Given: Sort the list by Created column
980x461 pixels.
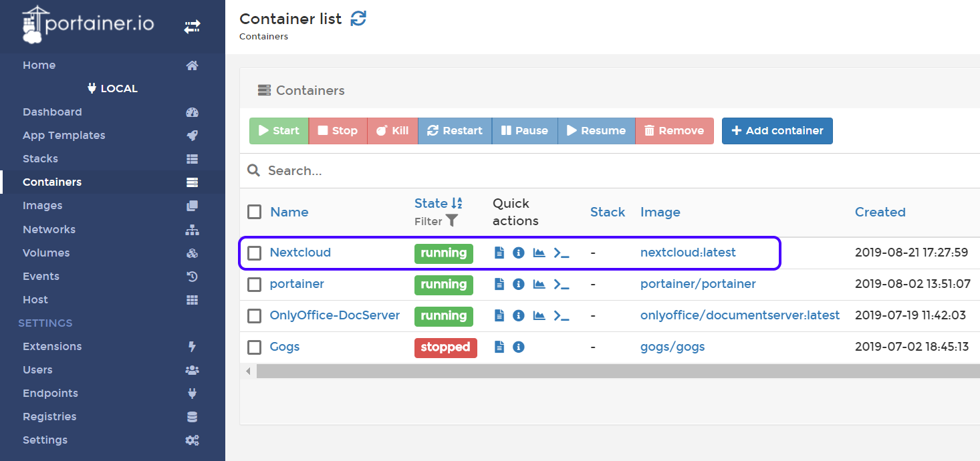Looking at the screenshot, I should click(x=880, y=212).
